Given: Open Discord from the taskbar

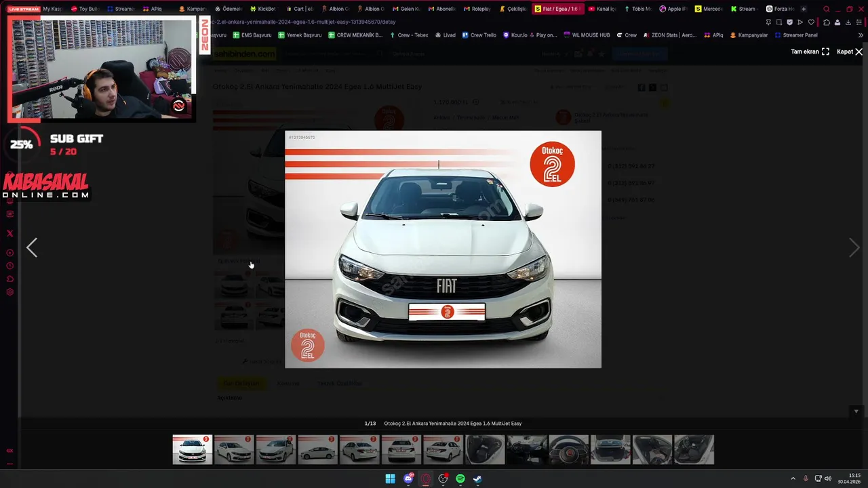Looking at the screenshot, I should [408, 479].
